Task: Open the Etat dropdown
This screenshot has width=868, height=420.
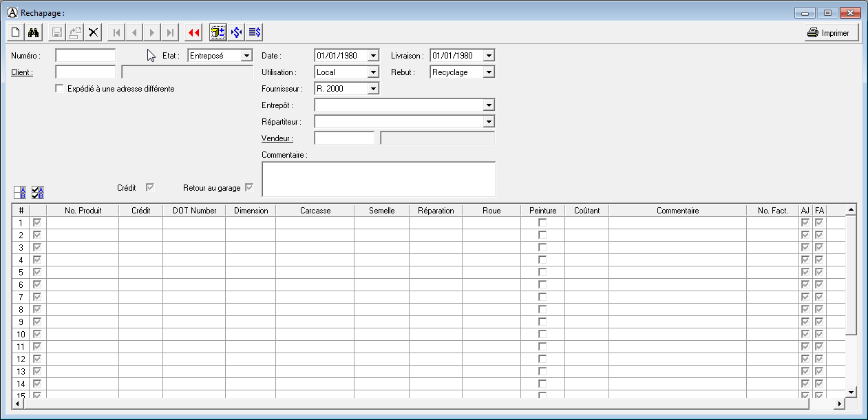Action: 248,55
